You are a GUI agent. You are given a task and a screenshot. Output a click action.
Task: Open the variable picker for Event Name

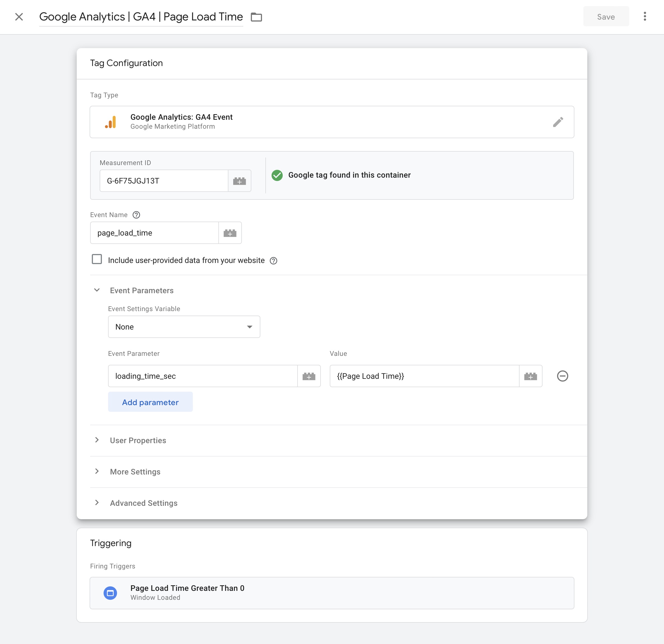pyautogui.click(x=230, y=232)
